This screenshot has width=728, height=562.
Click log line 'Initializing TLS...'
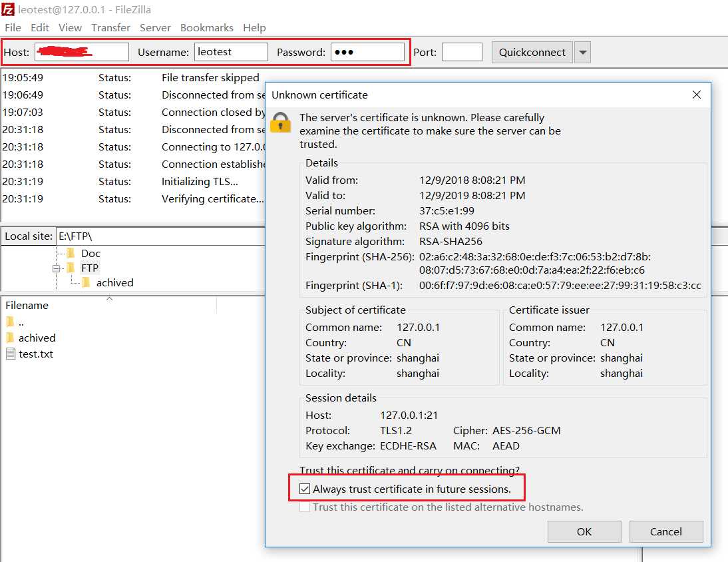click(x=200, y=182)
